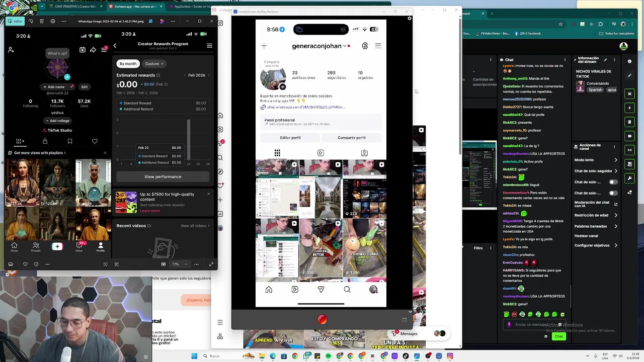Switch to Instagram tagged photos tab

(364, 153)
